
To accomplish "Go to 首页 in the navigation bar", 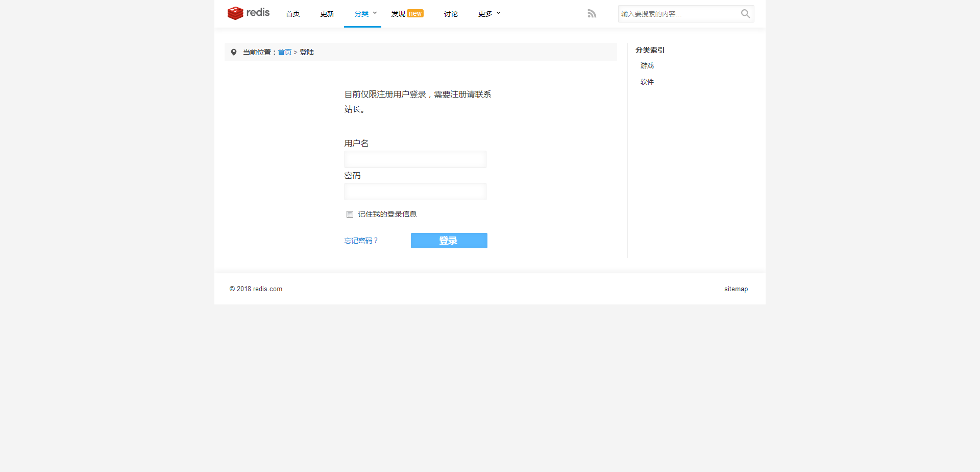I will [293, 14].
